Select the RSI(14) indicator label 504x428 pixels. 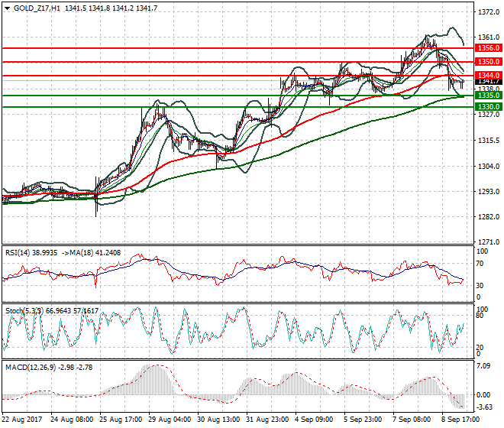click(18, 253)
